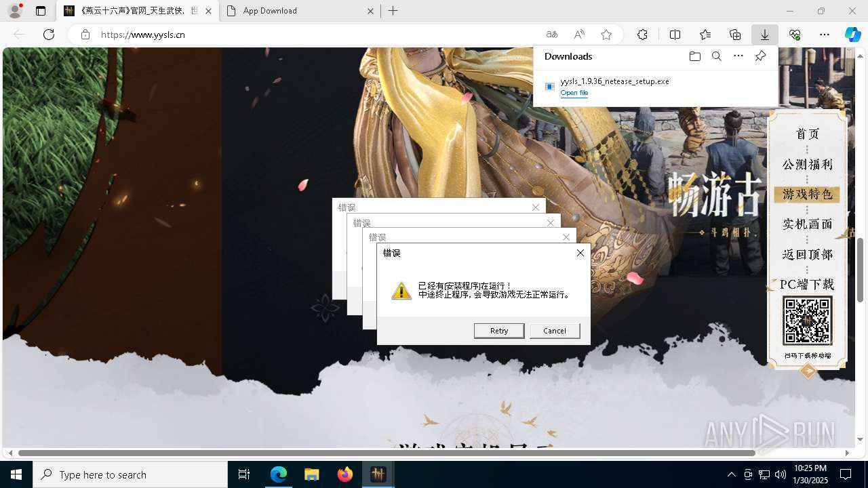Open downloads folder in Downloads panel
This screenshot has width=868, height=488.
point(694,56)
